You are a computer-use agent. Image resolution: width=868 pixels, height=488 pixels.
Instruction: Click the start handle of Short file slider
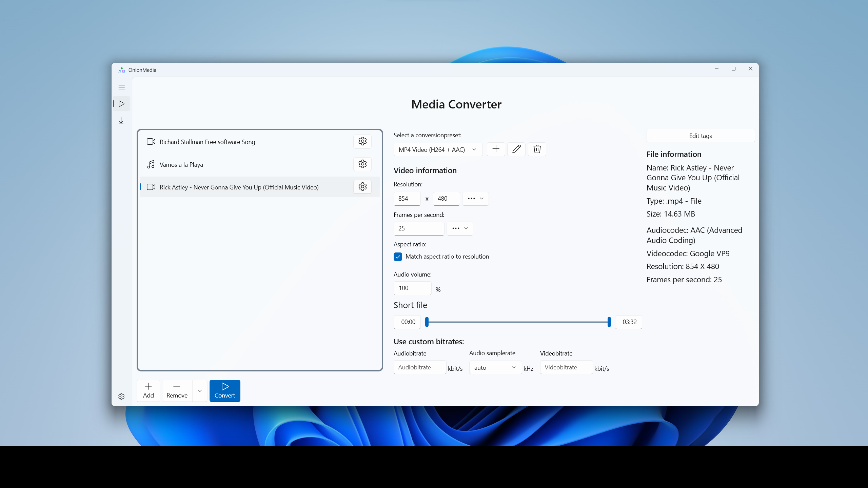click(427, 322)
